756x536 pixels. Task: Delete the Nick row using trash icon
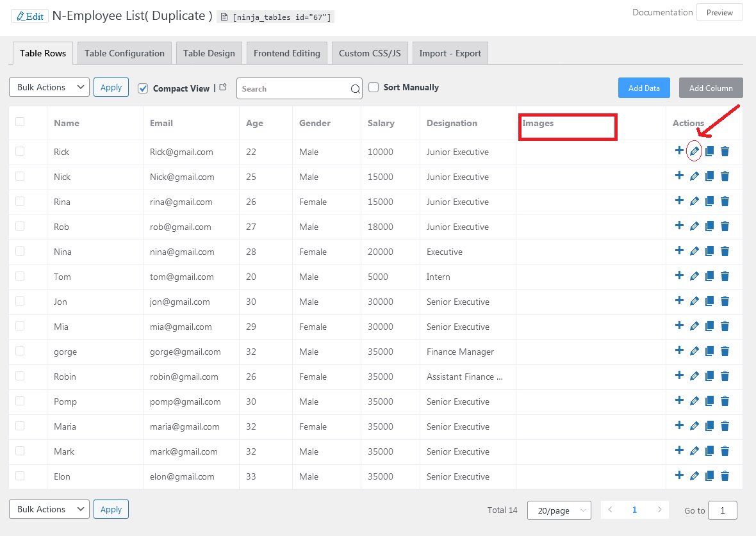coord(725,177)
